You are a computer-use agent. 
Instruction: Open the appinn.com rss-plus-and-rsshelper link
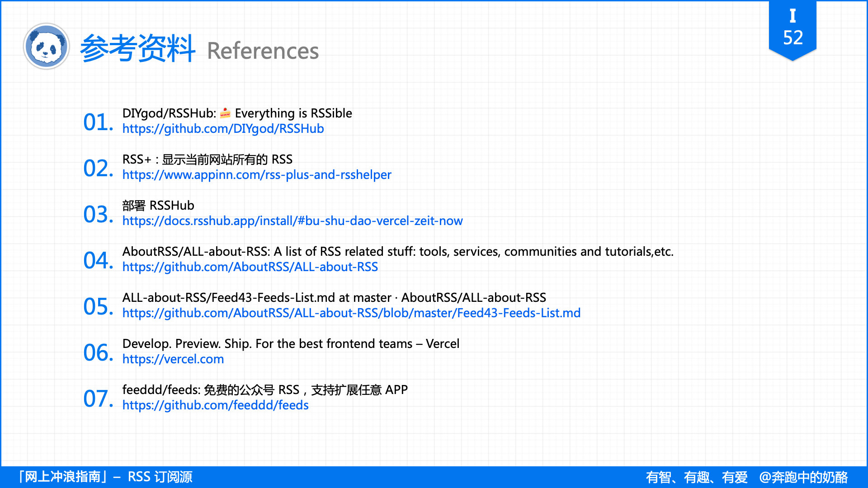[256, 175]
